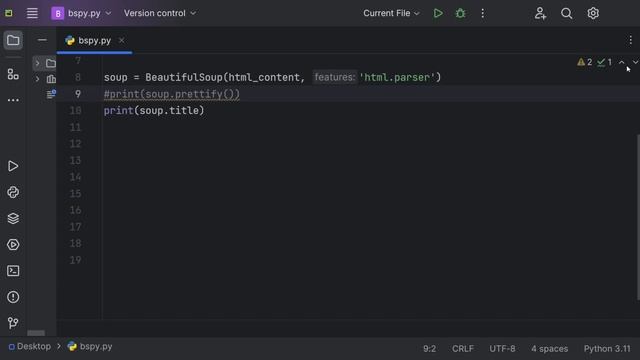640x360 pixels.
Task: Close the bspy.py editor tab
Action: click(x=121, y=40)
